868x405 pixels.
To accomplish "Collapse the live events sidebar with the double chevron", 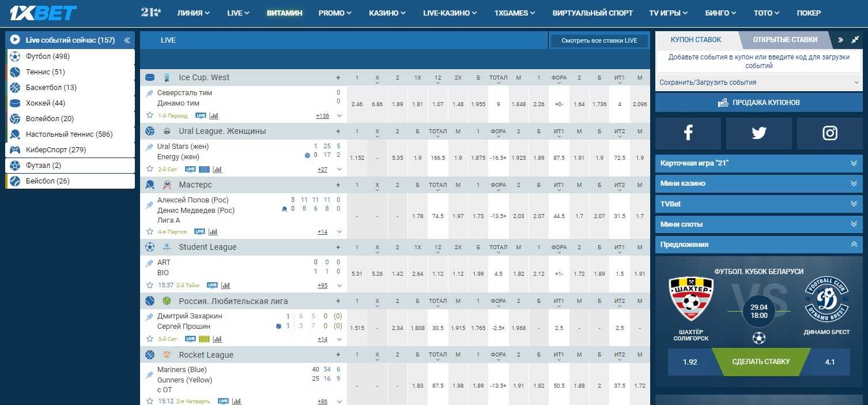I will 127,40.
